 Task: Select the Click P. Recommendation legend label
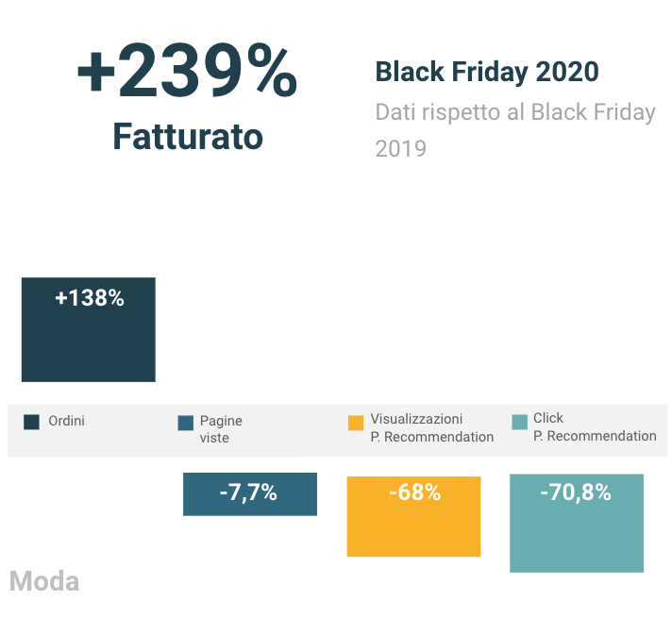pos(595,426)
